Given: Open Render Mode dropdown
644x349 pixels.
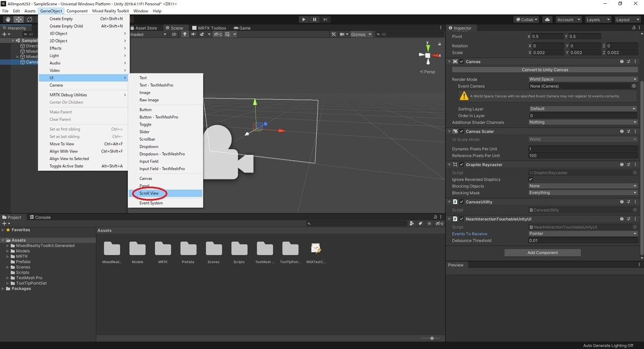Looking at the screenshot, I should (583, 79).
